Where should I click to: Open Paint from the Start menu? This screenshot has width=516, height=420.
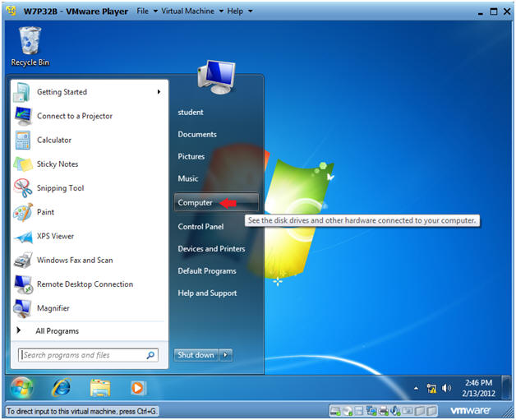(90, 212)
